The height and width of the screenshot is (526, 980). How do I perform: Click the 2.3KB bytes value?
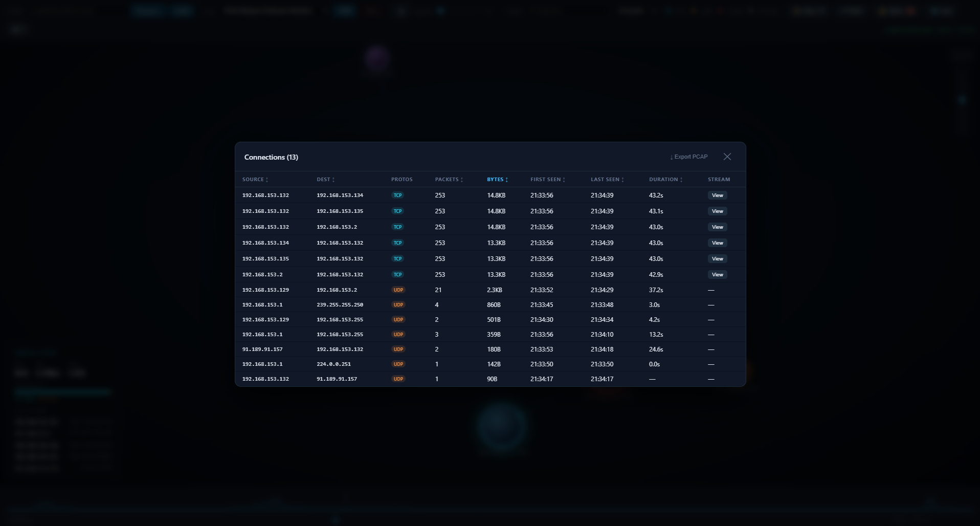coord(494,290)
